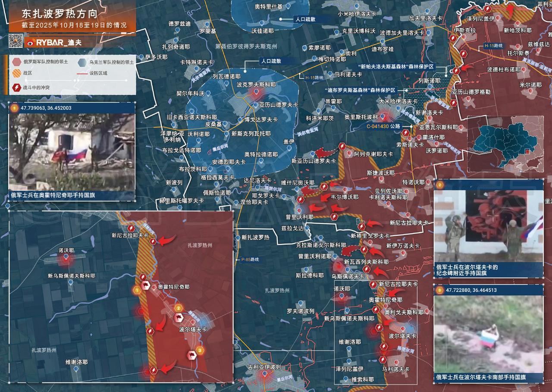Click the “新帕夫洛夫斯基森林”森林保护区 label
This screenshot has height=392, width=552.
pos(396,66)
